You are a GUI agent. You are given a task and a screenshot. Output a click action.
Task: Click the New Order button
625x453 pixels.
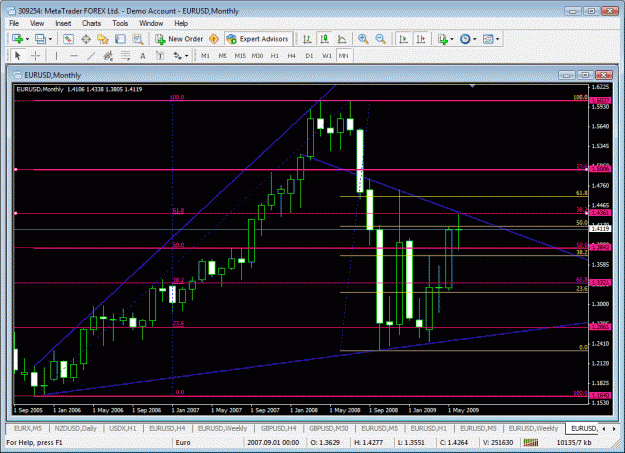point(180,39)
